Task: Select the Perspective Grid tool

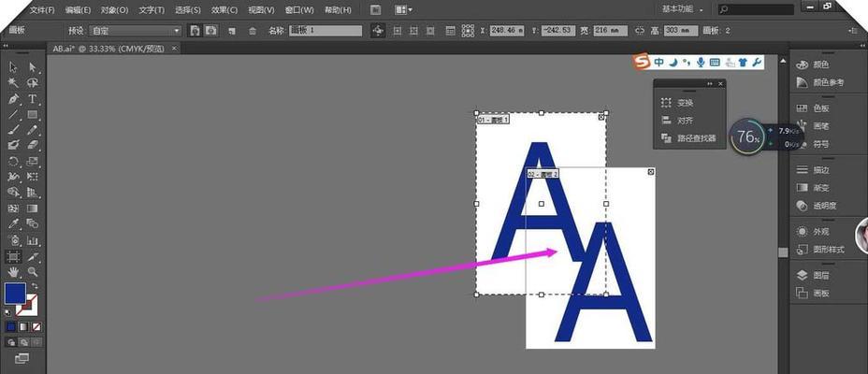Action: tap(33, 193)
